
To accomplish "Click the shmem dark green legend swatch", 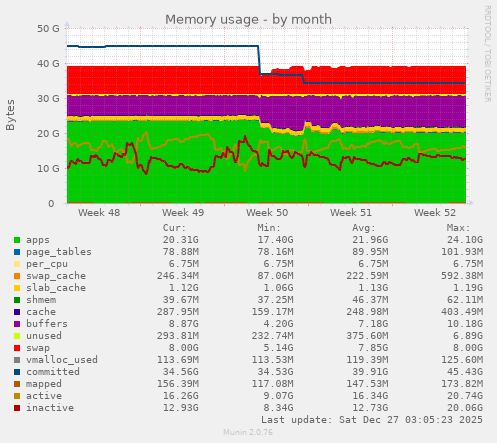I will 17,300.
